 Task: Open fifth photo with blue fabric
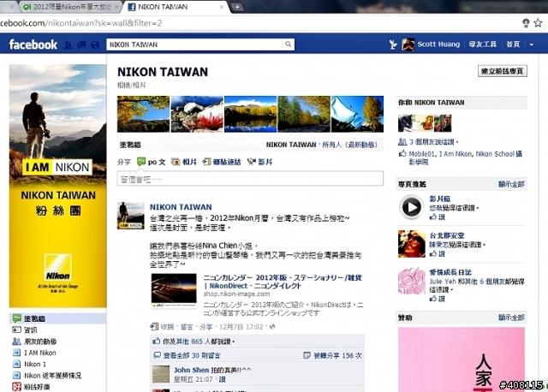click(357, 114)
